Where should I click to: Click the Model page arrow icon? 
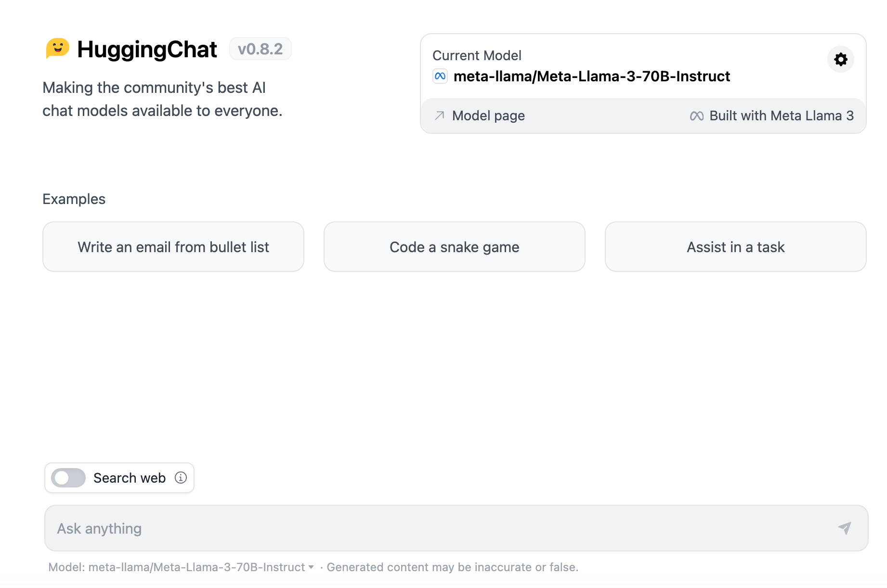click(439, 115)
